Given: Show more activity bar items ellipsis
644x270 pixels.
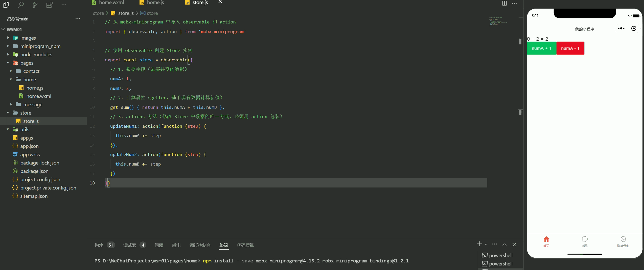Looking at the screenshot, I should click(x=64, y=5).
